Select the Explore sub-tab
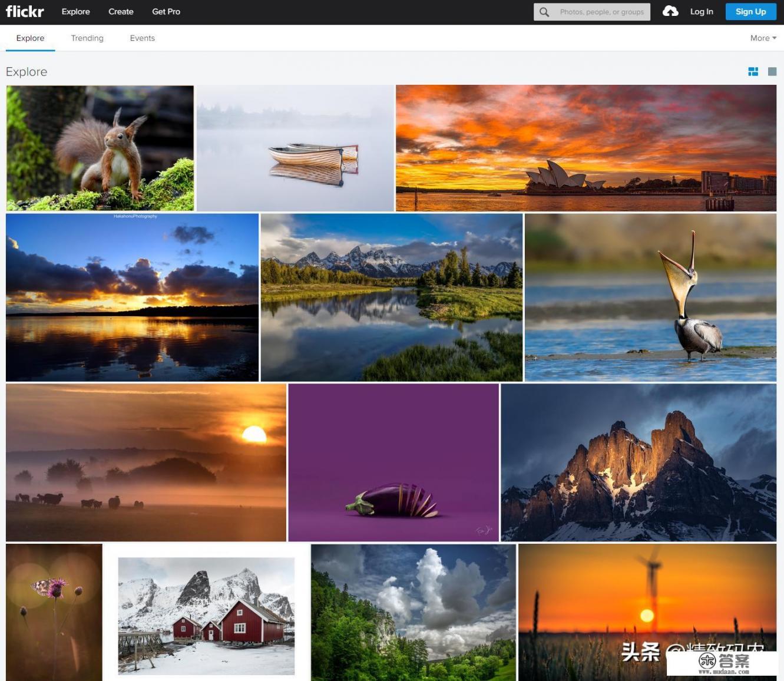 pyautogui.click(x=30, y=38)
